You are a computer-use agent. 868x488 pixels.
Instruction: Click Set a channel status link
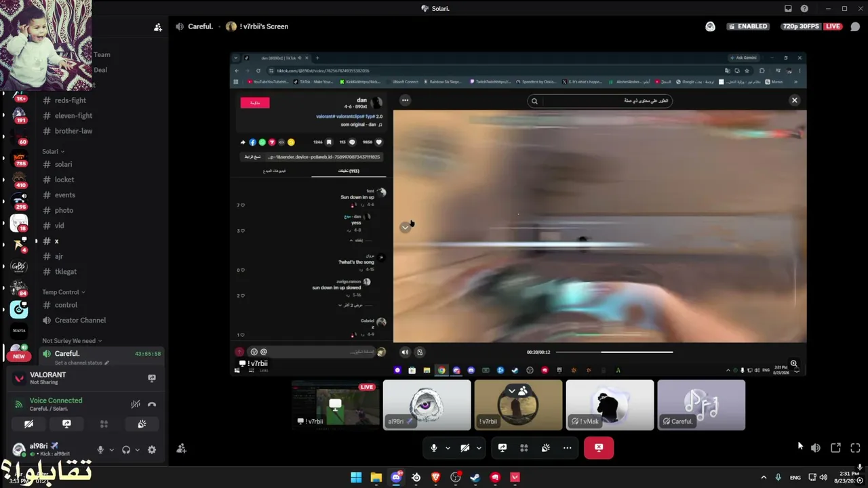78,363
